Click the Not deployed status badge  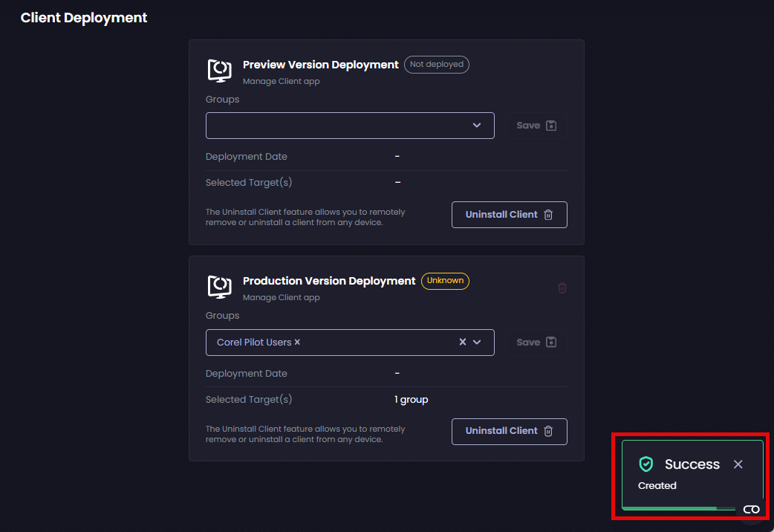pyautogui.click(x=437, y=65)
